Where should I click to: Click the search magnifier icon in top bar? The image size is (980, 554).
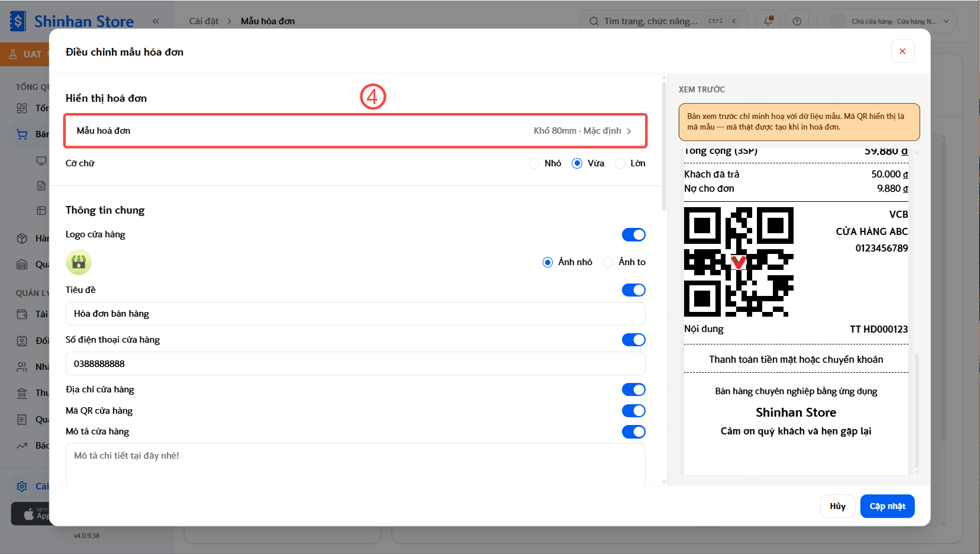594,21
